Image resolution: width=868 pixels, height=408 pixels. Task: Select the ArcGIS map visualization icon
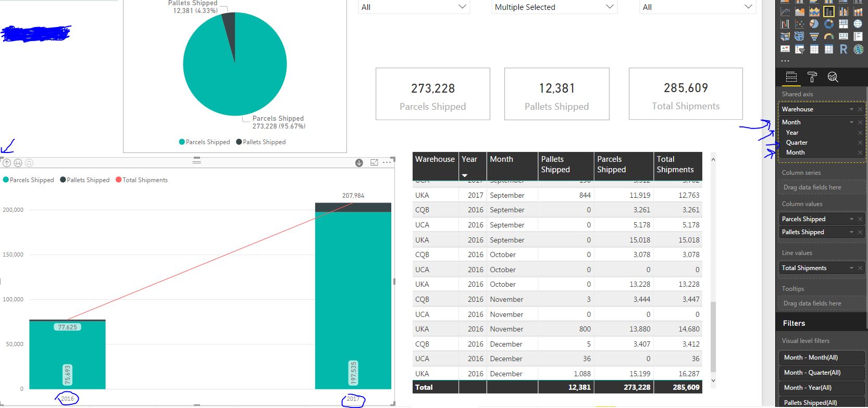click(858, 49)
